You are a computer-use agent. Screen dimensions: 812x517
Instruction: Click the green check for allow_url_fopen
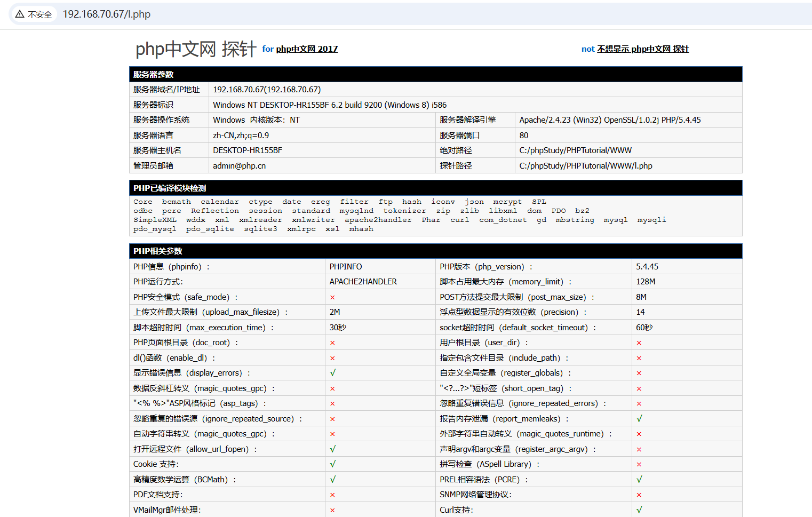coord(332,449)
